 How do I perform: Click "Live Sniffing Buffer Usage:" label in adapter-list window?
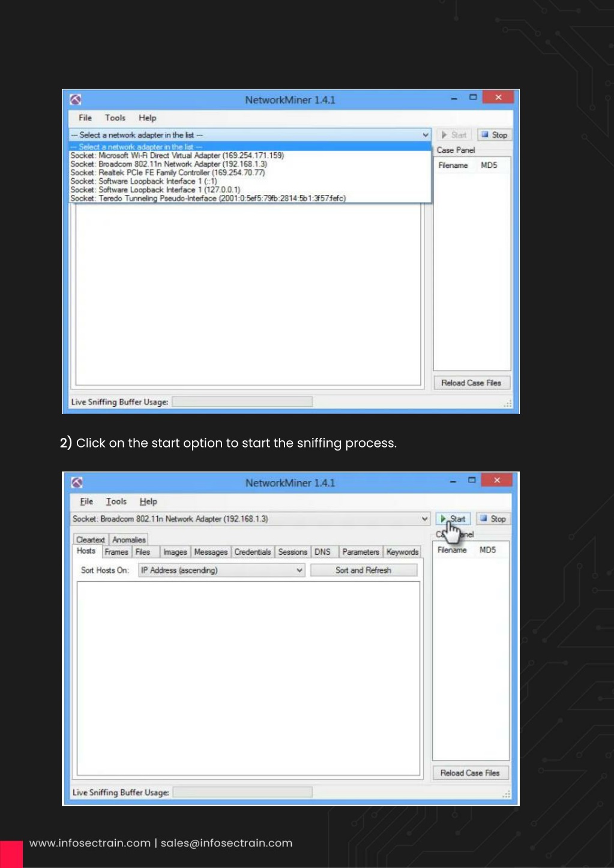[119, 402]
